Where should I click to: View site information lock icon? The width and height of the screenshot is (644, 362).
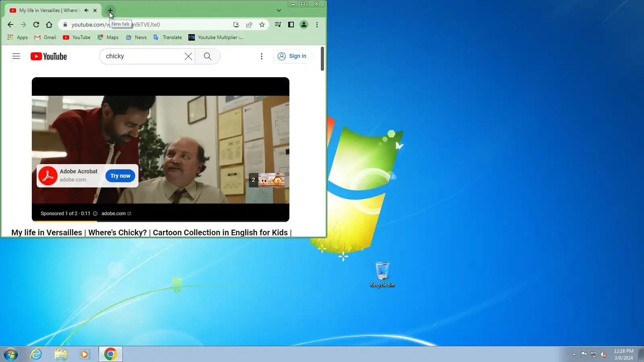65,25
